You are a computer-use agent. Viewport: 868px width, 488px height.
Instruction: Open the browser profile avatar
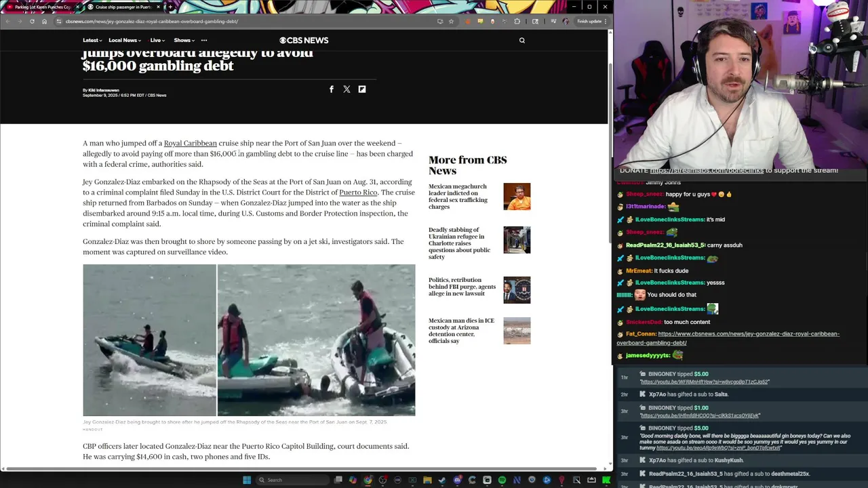(566, 21)
